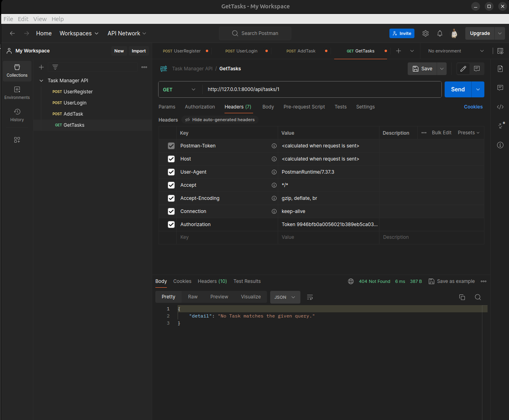Screen dimensions: 509x420
Task: Click the pencil edit icon
Action: click(x=463, y=69)
